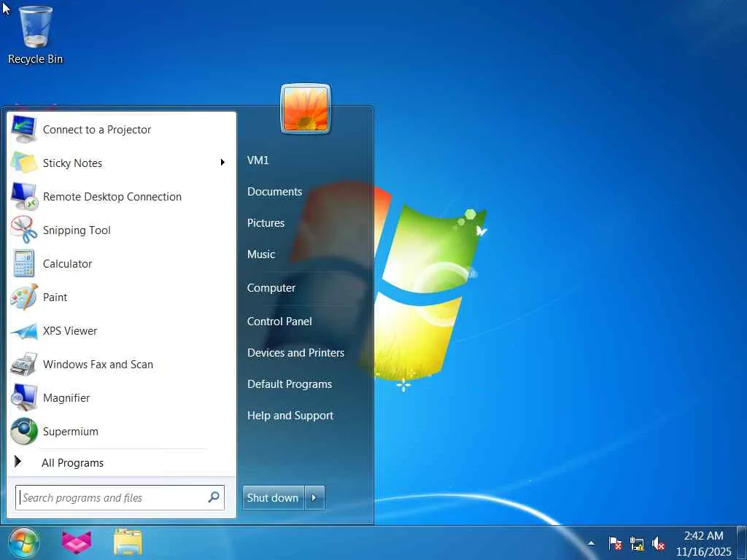The image size is (747, 560).
Task: Expand All Programs list
Action: (x=72, y=462)
